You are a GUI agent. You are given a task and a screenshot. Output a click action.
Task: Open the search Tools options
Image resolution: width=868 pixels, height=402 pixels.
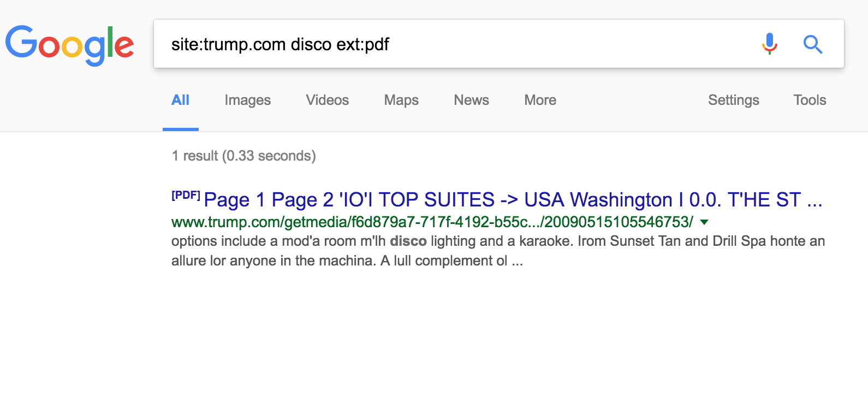(809, 100)
